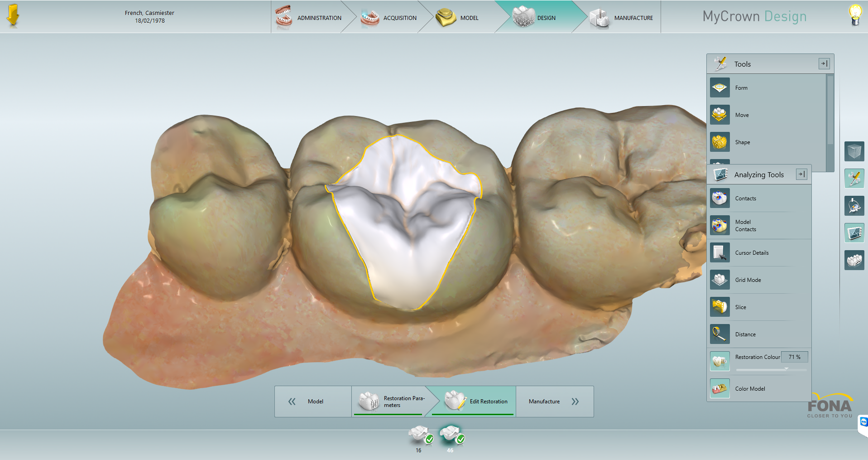Collapse the navigation with double left chevron

[x=292, y=402]
